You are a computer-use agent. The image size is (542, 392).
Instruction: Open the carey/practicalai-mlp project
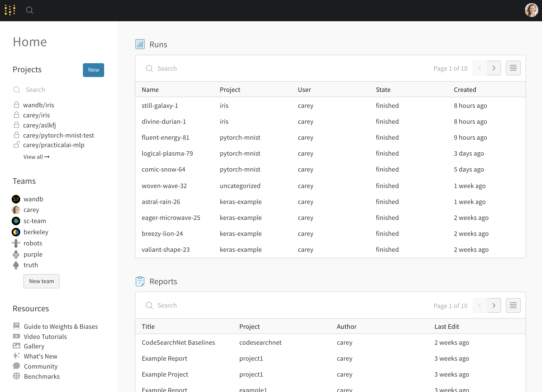54,145
